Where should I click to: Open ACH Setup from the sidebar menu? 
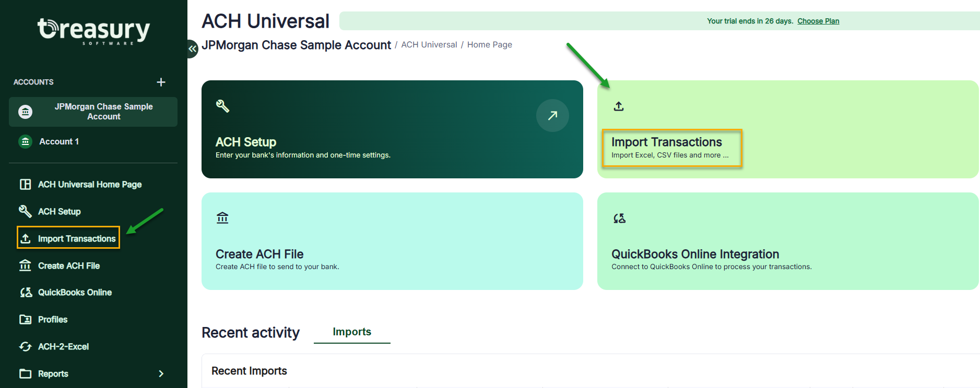point(59,212)
